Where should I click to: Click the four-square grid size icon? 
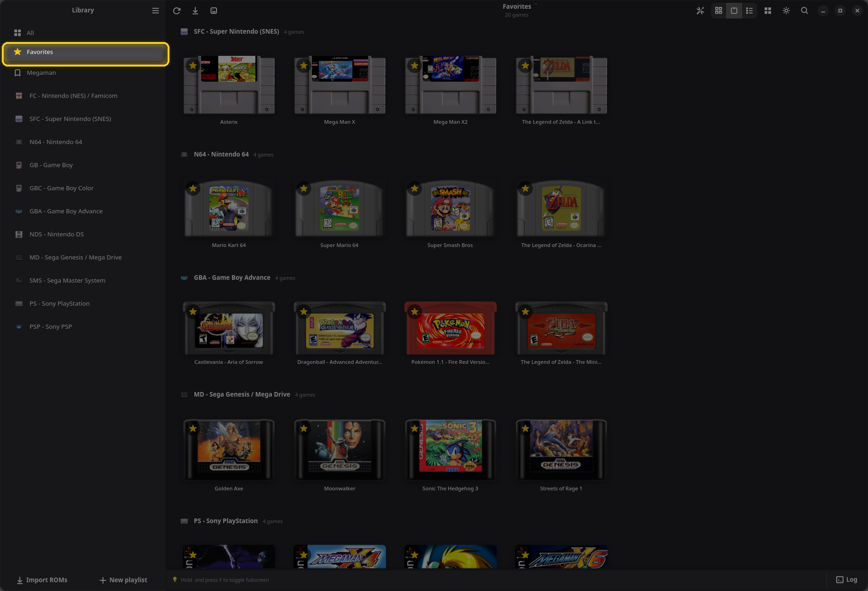tap(768, 11)
